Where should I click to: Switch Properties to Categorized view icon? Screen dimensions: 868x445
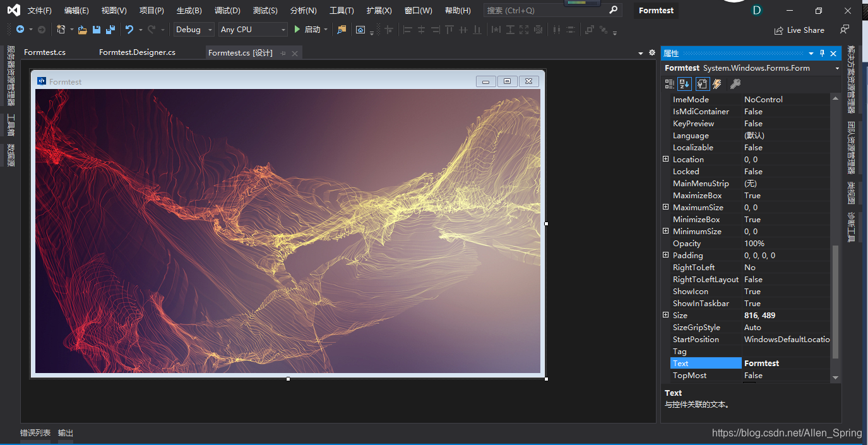pos(670,84)
